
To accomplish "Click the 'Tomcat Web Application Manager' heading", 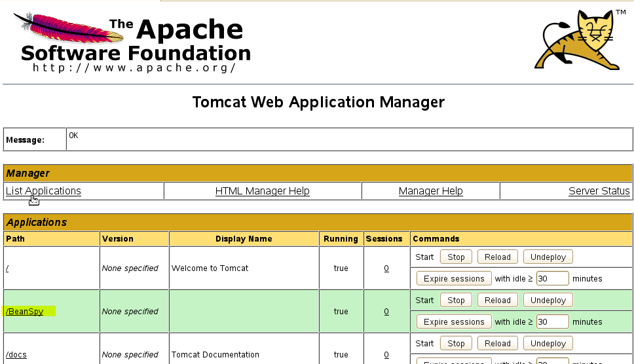I will coord(318,102).
